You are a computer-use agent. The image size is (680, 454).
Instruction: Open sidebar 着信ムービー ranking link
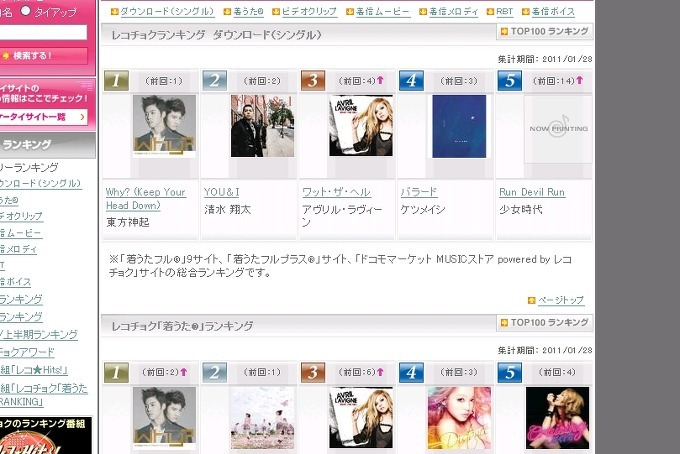[x=20, y=233]
